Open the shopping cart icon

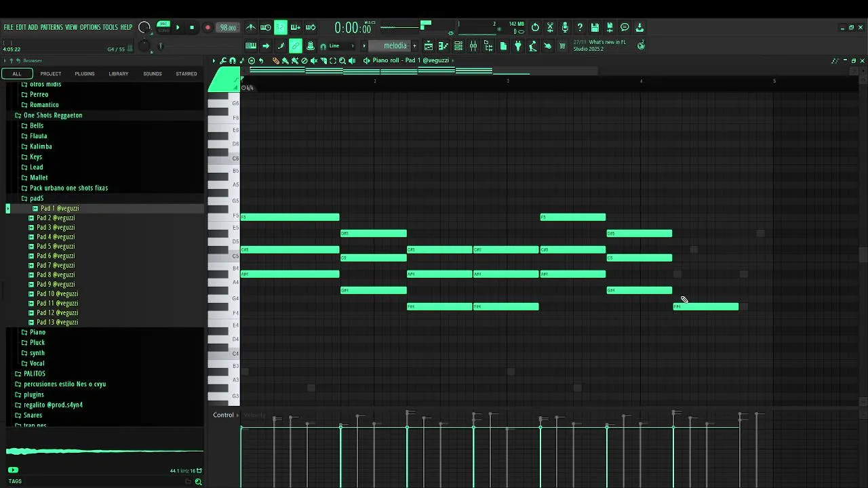tap(562, 46)
